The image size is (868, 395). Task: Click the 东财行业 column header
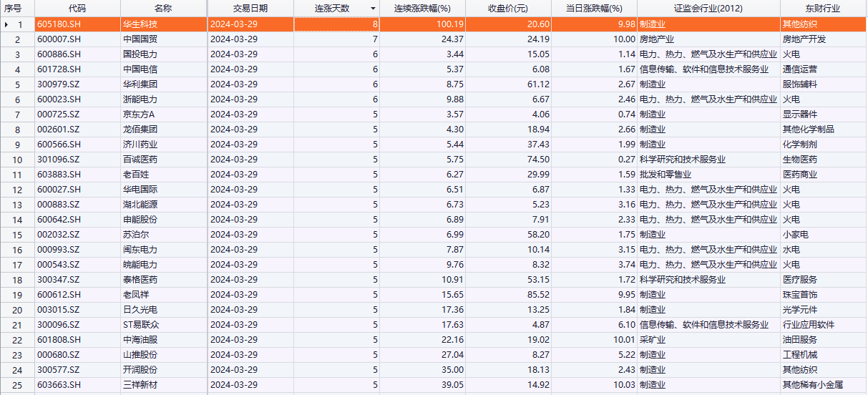tap(822, 9)
